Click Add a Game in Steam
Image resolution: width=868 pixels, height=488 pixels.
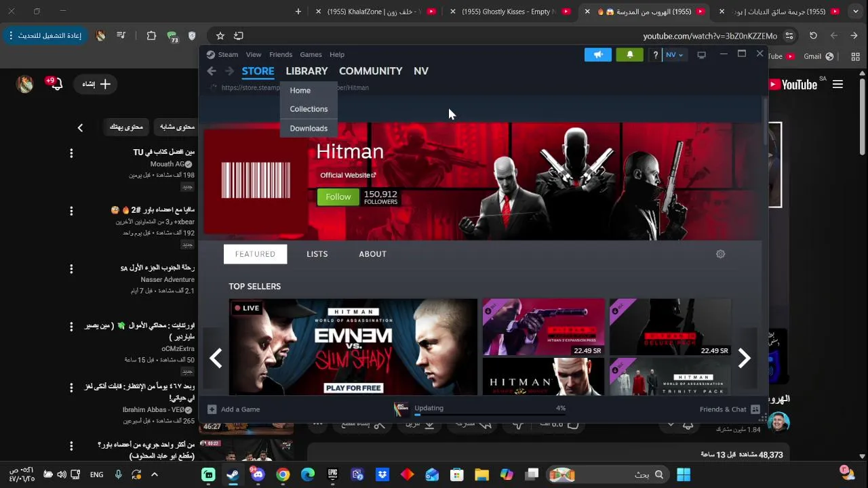tap(233, 409)
